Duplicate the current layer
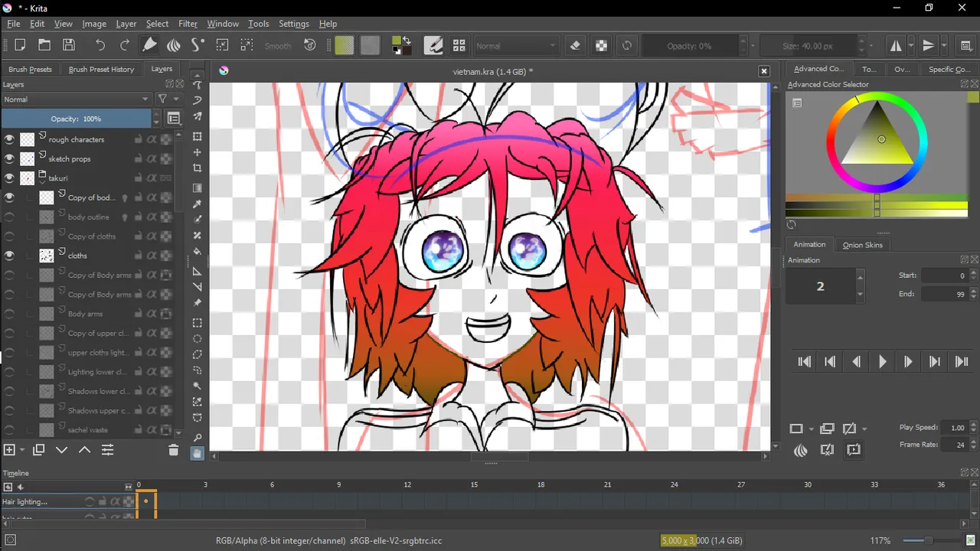The image size is (980, 551). pos(38,450)
